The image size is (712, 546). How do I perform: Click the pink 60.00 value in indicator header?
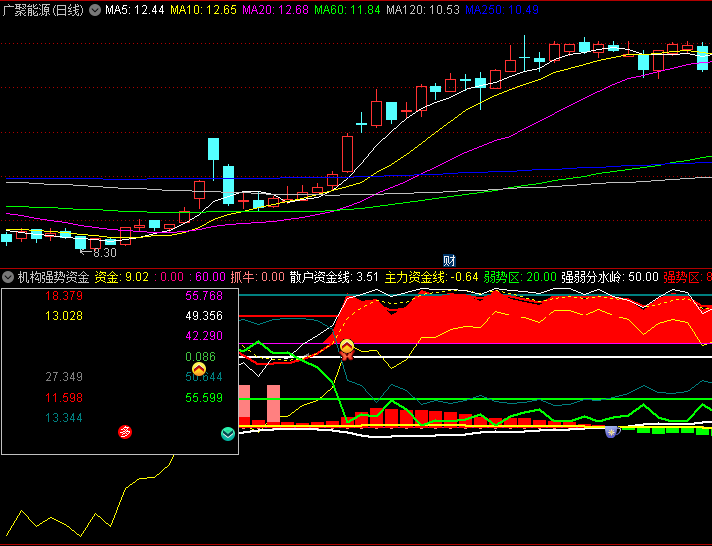pos(210,277)
